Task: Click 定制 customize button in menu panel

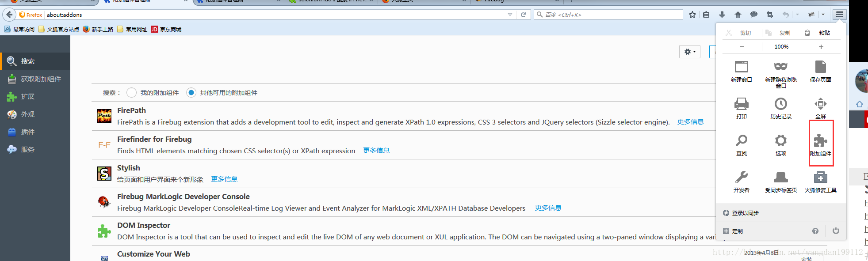Action: pos(733,231)
